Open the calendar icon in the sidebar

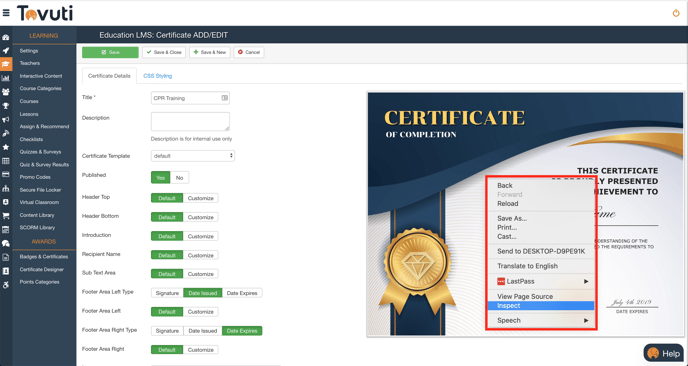(6, 230)
